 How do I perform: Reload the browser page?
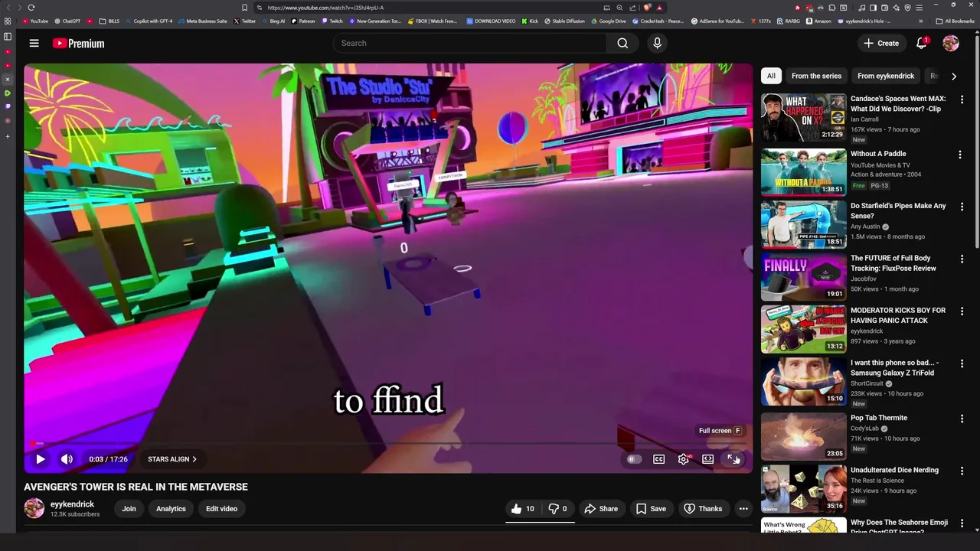31,8
